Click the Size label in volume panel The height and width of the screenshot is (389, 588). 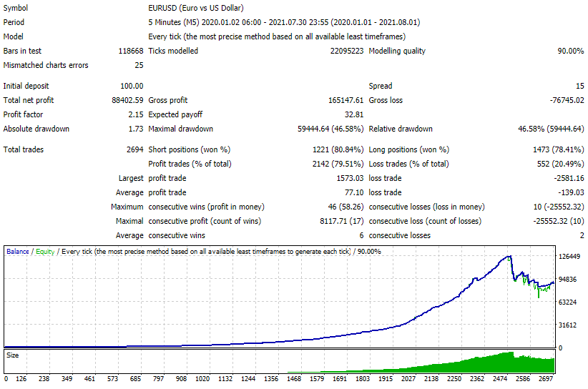pos(12,355)
